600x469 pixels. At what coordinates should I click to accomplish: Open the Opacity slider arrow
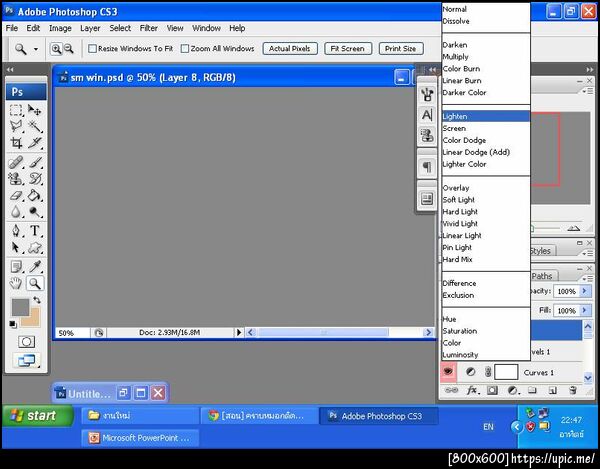(584, 291)
